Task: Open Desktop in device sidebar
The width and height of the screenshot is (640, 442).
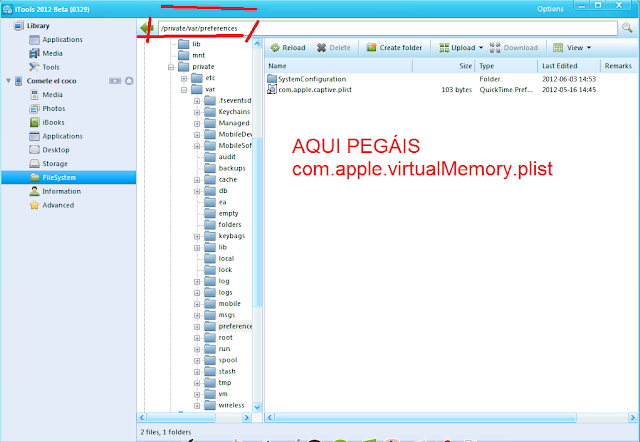Action: tap(49, 150)
